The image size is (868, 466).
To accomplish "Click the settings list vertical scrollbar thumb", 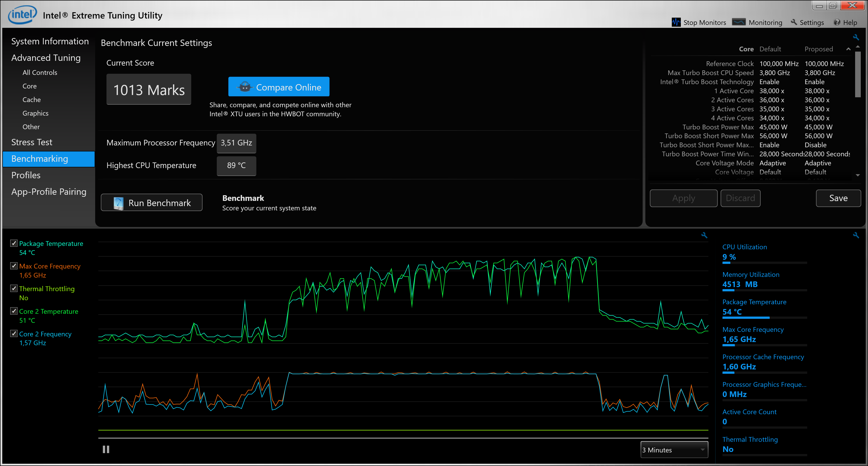I will pos(858,74).
